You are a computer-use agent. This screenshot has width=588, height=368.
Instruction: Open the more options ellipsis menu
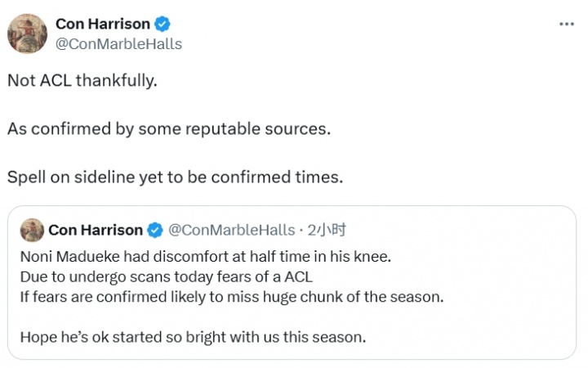point(566,25)
